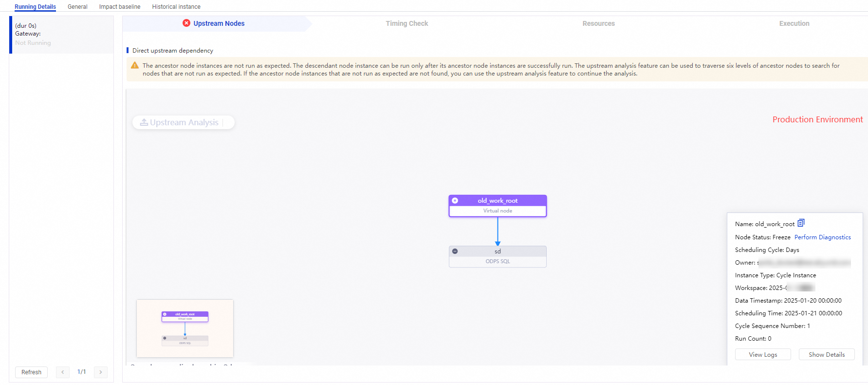Click the 1/1 page indicator
868x385 pixels.
[x=82, y=372]
